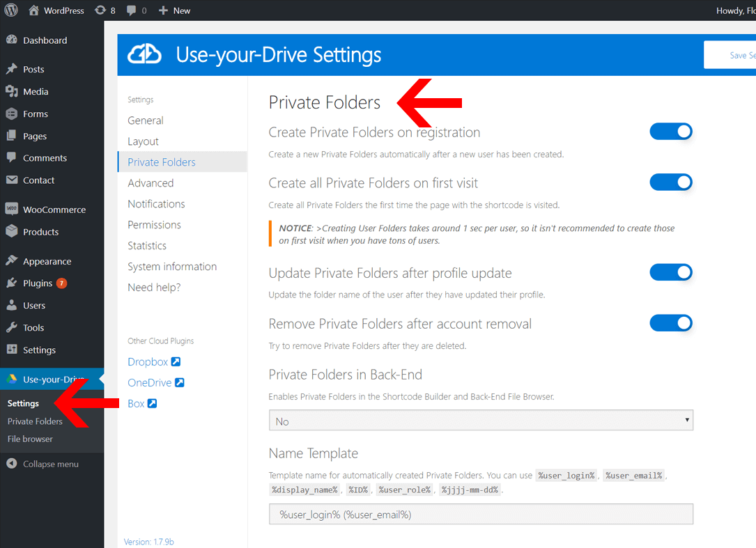
Task: Click the Contact envelope icon
Action: coord(12,180)
